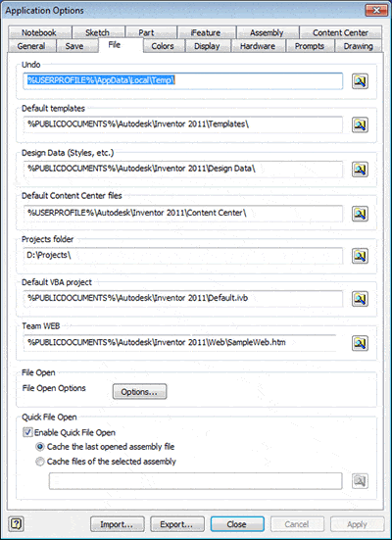This screenshot has width=392, height=540.
Task: Open the Hardware tab
Action: coord(258,46)
